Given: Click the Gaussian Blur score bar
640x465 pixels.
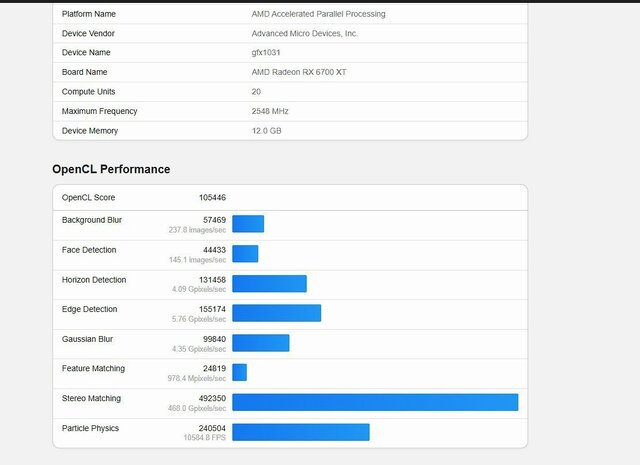Looking at the screenshot, I should [260, 343].
